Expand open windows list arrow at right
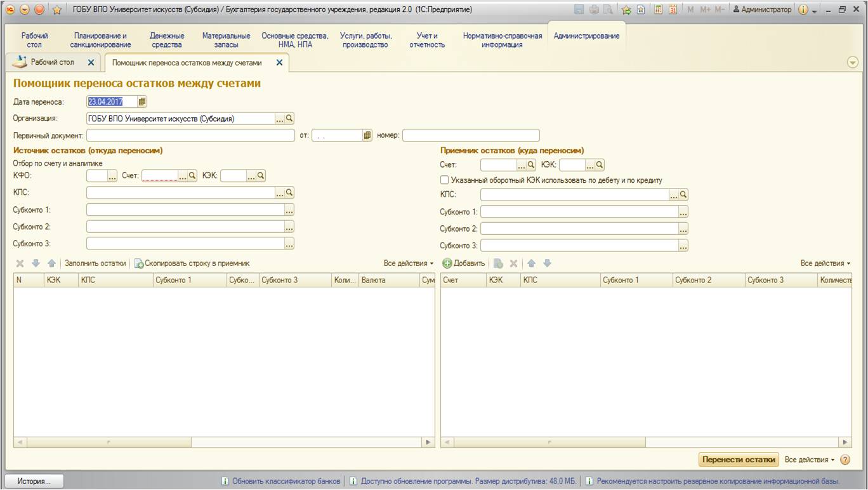 click(853, 62)
